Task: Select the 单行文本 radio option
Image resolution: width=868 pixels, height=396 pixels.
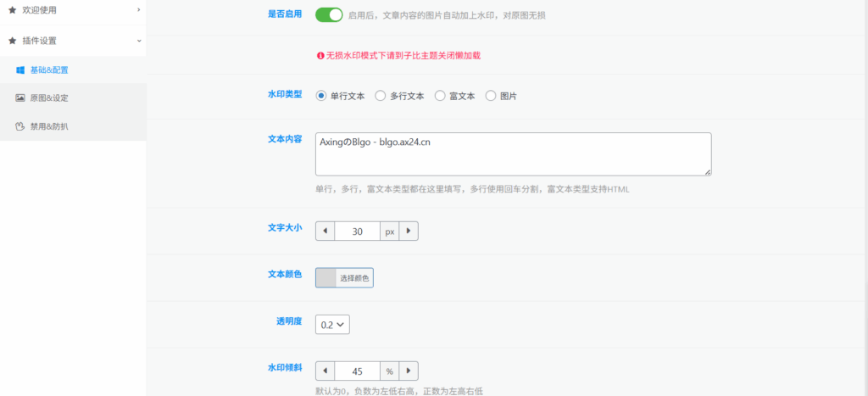Action: (x=321, y=96)
